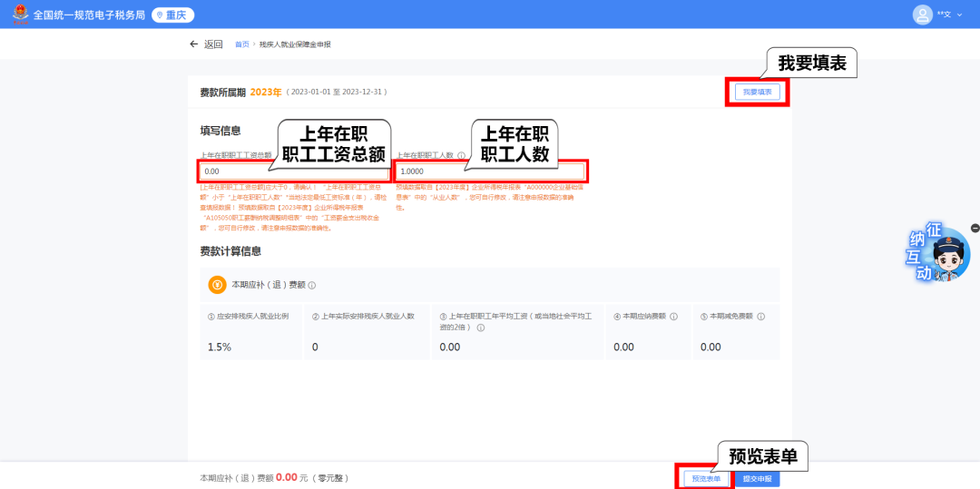This screenshot has width=980, height=489.
Task: Click the 提交申报 button
Action: pos(757,478)
